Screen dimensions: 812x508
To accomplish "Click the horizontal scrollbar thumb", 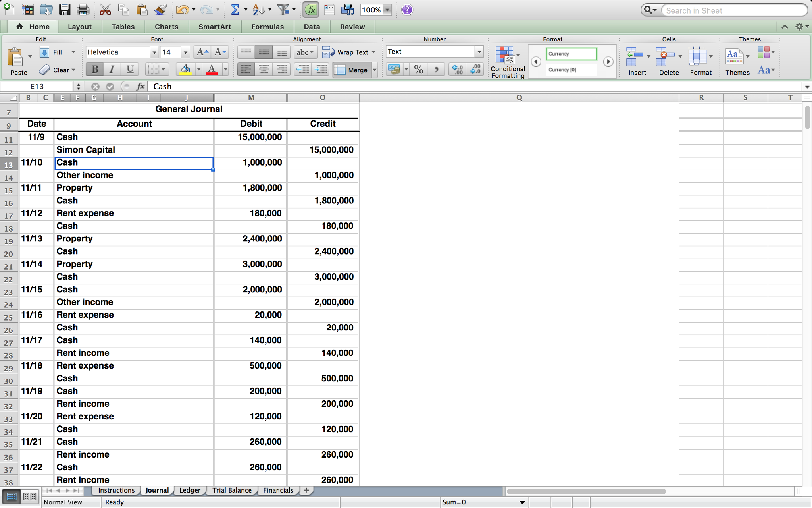I will (587, 491).
